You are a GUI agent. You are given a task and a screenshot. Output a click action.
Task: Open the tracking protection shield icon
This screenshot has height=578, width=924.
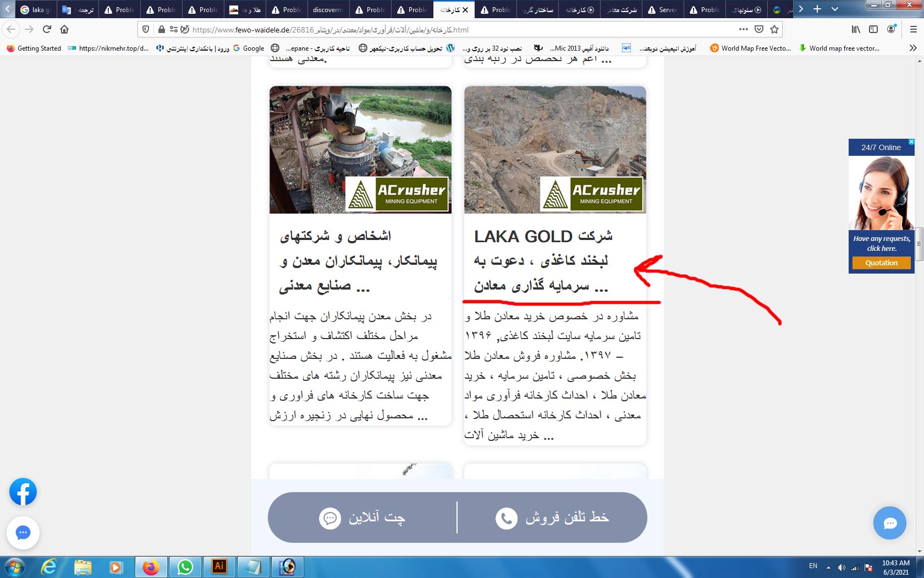146,29
